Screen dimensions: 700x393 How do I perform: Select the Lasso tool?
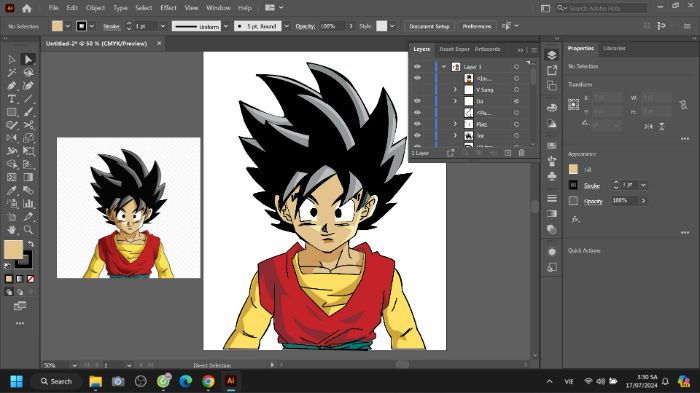(x=28, y=72)
